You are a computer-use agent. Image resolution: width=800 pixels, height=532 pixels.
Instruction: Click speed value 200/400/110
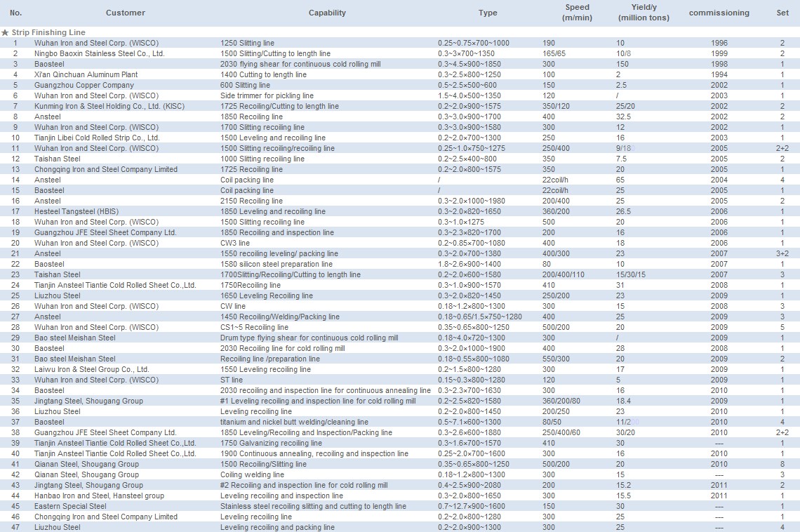(564, 274)
